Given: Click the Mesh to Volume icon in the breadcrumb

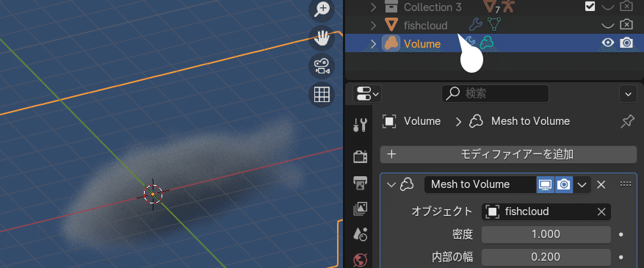Looking at the screenshot, I should click(x=476, y=121).
